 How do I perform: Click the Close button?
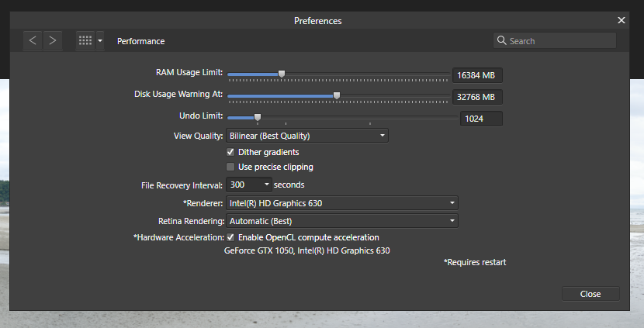pos(590,294)
